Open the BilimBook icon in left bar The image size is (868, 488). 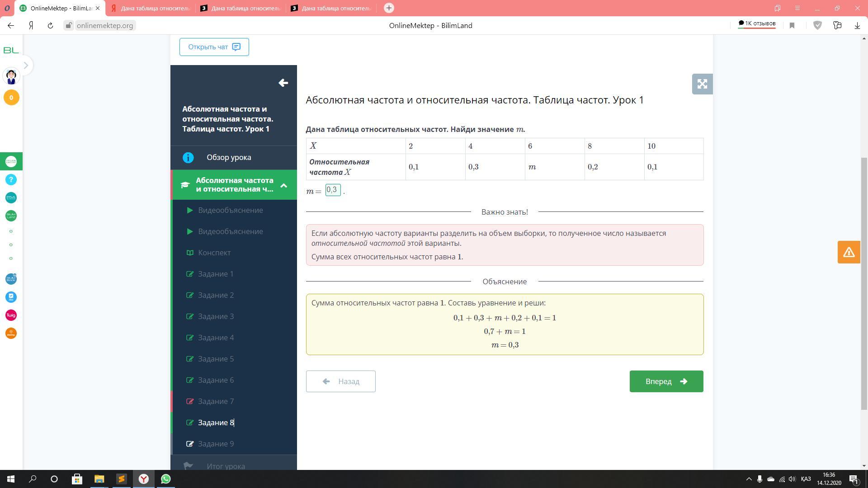pos(11,279)
